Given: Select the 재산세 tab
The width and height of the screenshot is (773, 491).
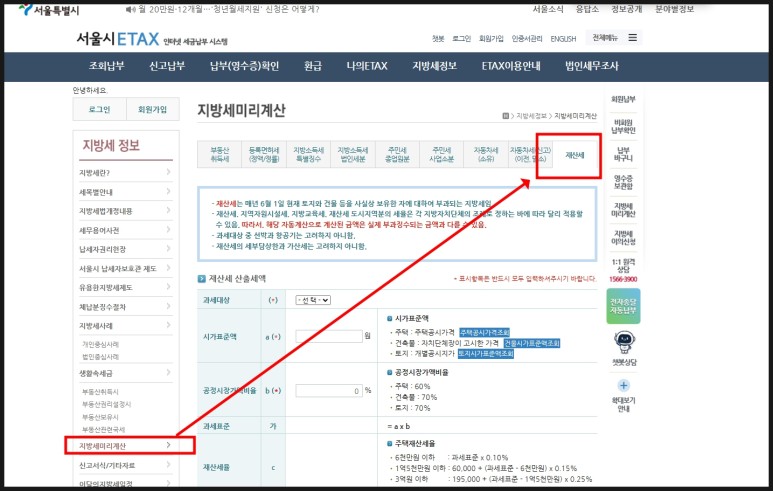Looking at the screenshot, I should coord(574,155).
